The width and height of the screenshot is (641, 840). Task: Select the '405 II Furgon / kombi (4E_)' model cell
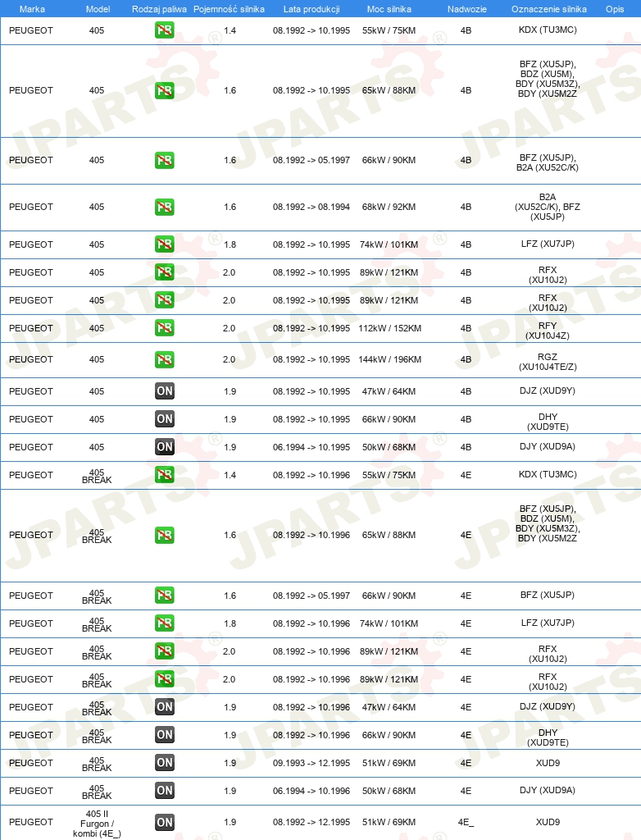click(x=97, y=824)
